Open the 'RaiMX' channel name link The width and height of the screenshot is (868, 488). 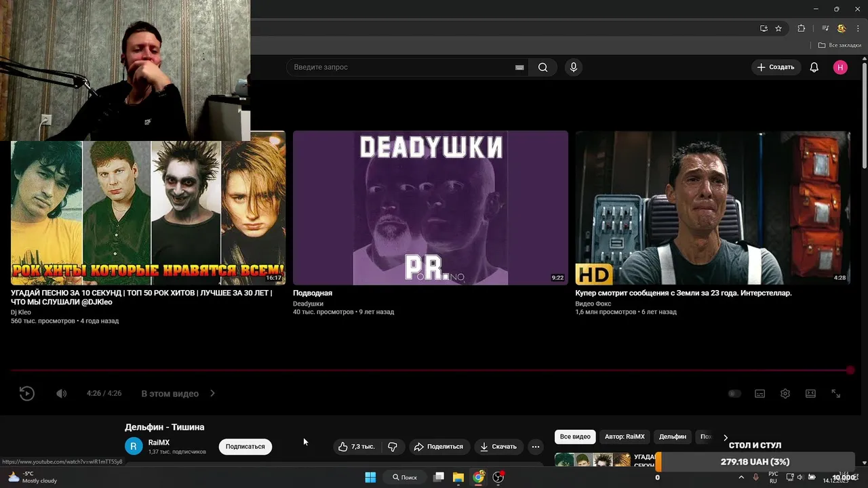159,443
